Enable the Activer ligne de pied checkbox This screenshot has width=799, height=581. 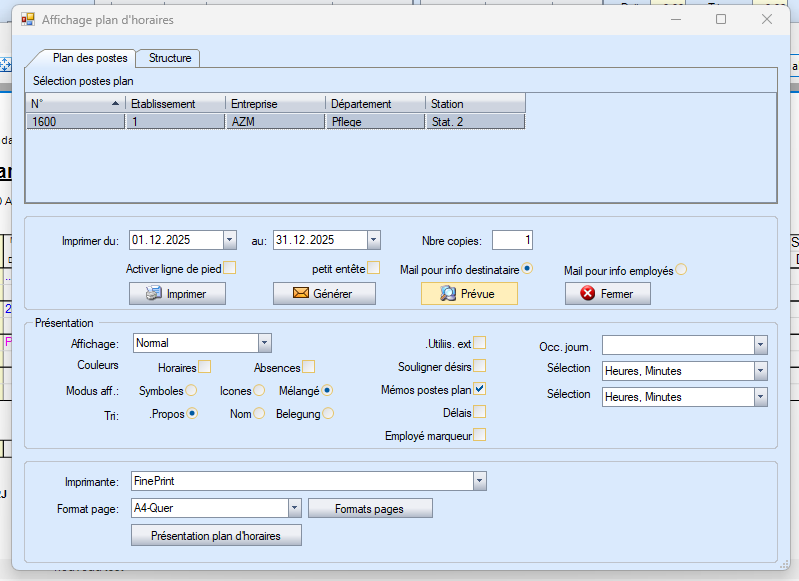click(x=230, y=268)
